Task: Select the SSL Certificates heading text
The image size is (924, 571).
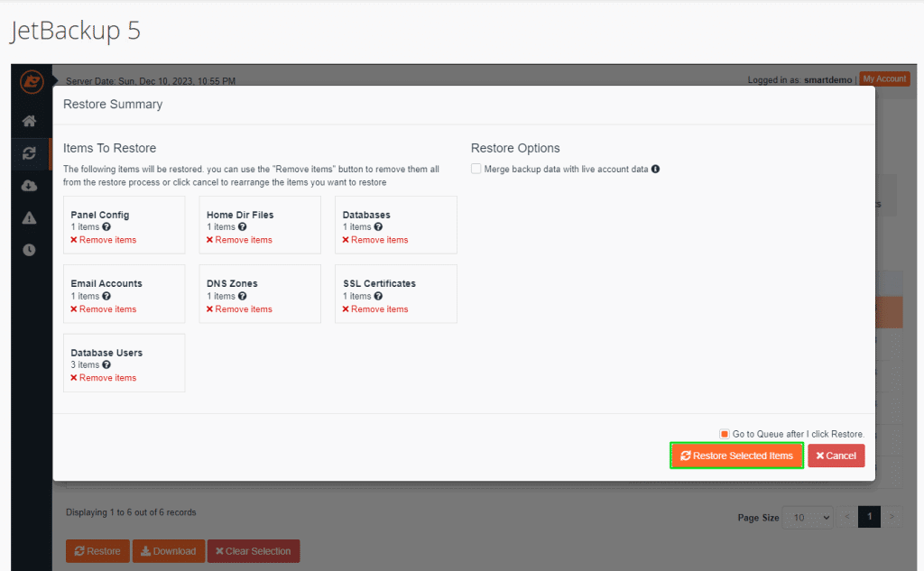Action: click(x=379, y=283)
